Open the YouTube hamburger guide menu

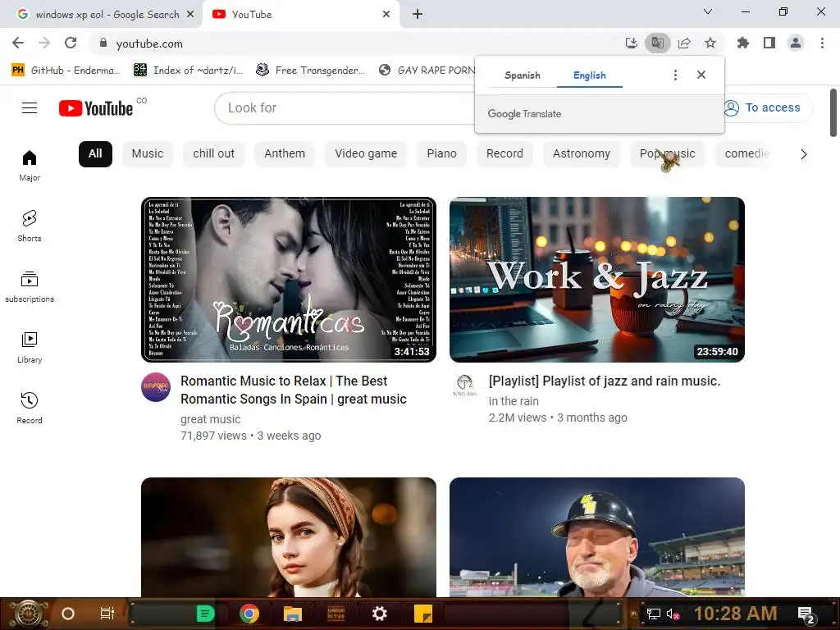pos(30,107)
